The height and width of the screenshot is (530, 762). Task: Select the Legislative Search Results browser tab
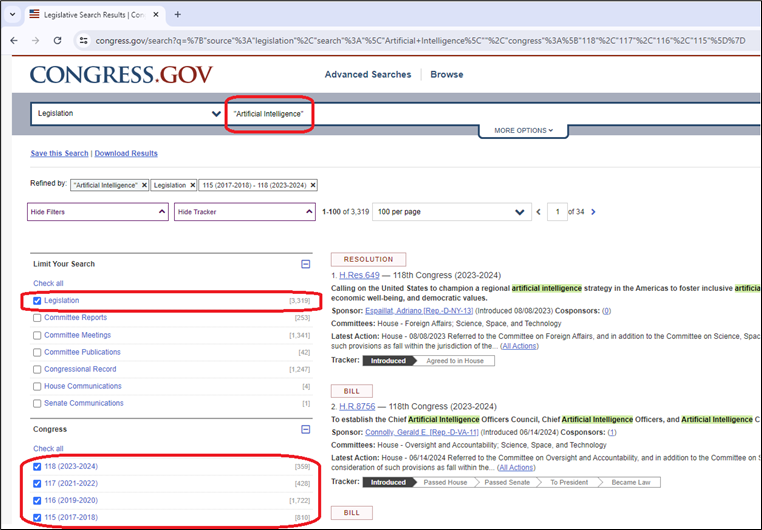click(x=94, y=15)
